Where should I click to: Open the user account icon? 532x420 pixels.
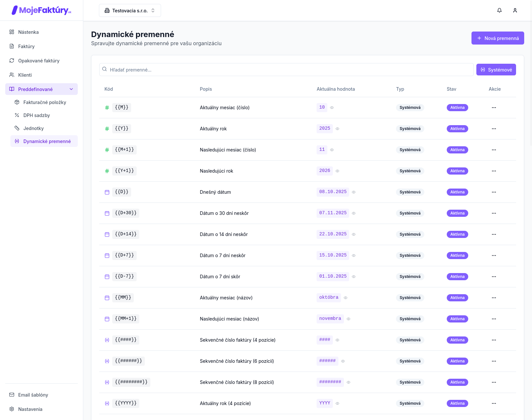(515, 10)
